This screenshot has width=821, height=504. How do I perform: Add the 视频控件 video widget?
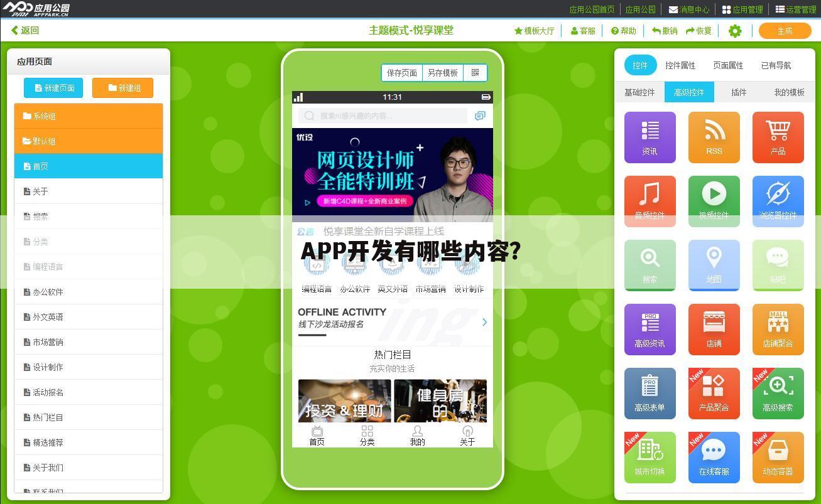point(714,201)
